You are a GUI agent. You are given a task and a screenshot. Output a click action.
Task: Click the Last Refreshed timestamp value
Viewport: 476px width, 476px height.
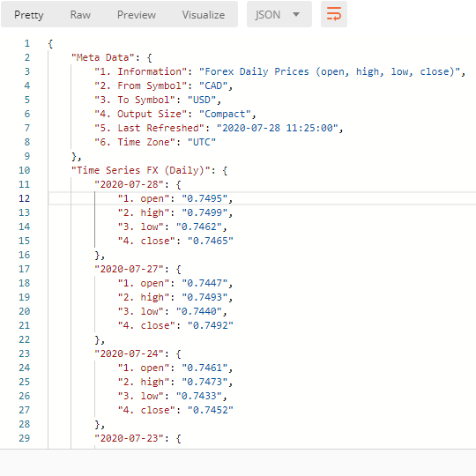pyautogui.click(x=278, y=128)
